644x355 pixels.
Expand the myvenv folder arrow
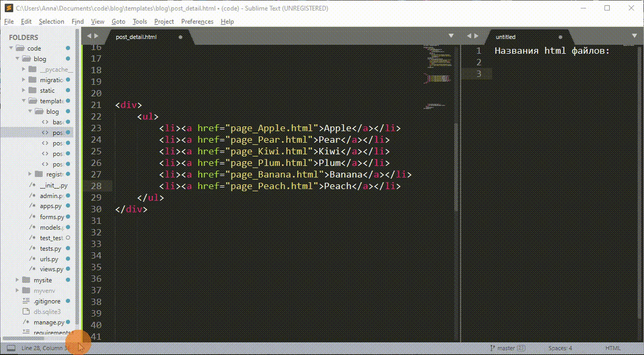pos(17,291)
